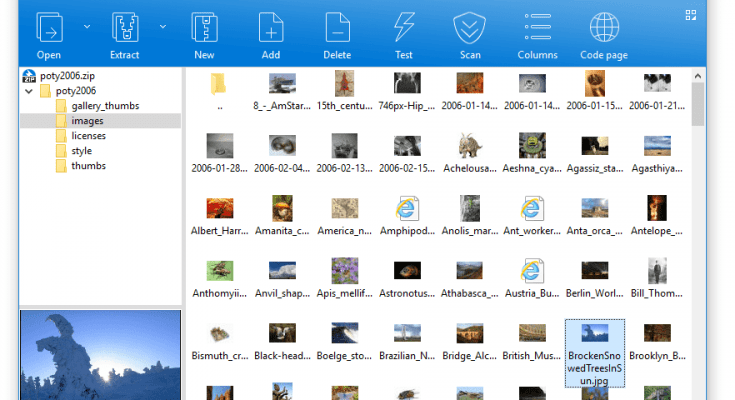The width and height of the screenshot is (735, 400).
Task: Select the Black-head... file
Action: pos(282,341)
